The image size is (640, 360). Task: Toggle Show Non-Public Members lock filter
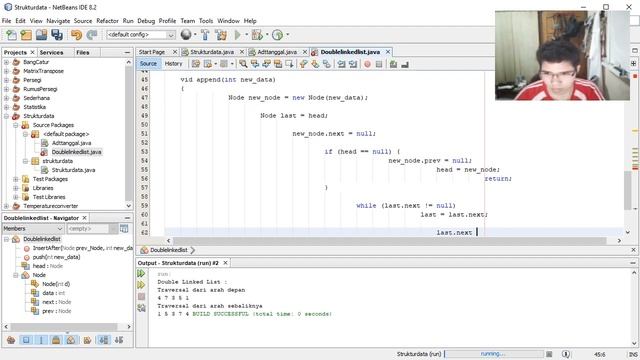point(56,340)
